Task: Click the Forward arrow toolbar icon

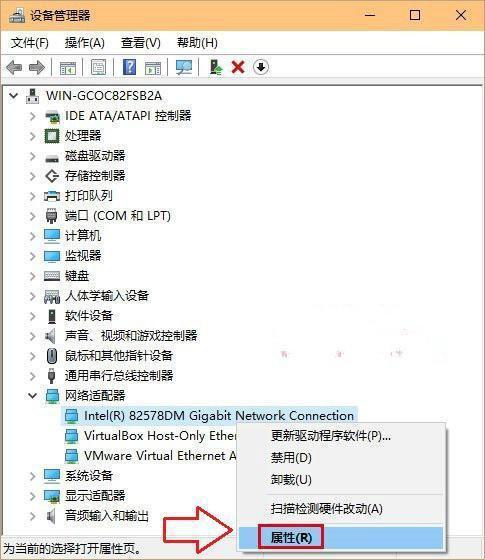Action: point(37,67)
